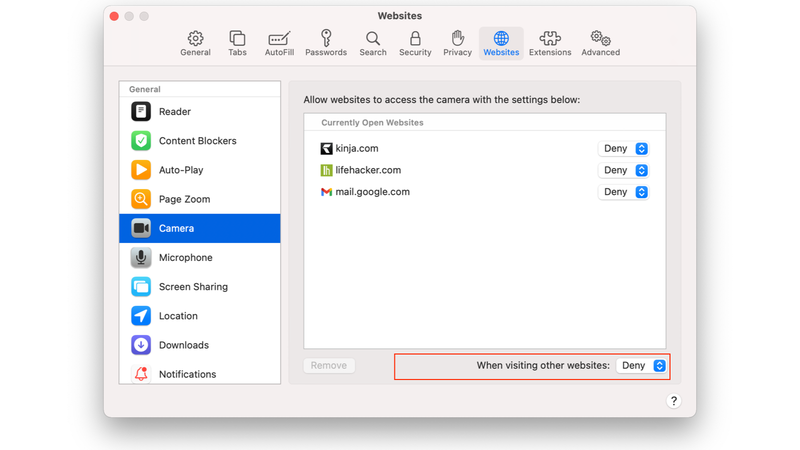Open the Search magnifier icon
Image resolution: width=800 pixels, height=450 pixels.
pos(373,38)
